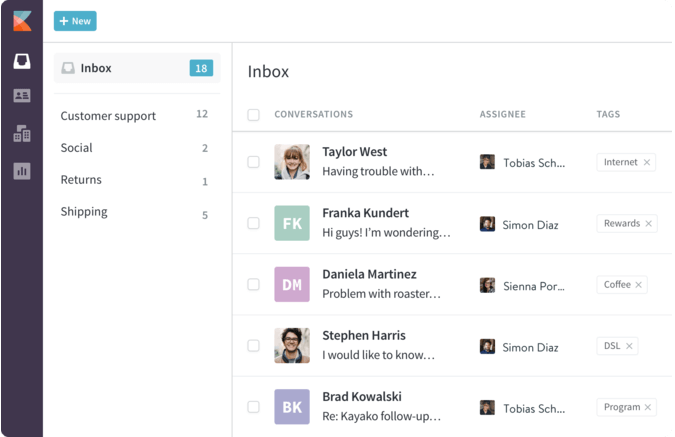Open the organizations building icon in sidebar

coord(21,134)
